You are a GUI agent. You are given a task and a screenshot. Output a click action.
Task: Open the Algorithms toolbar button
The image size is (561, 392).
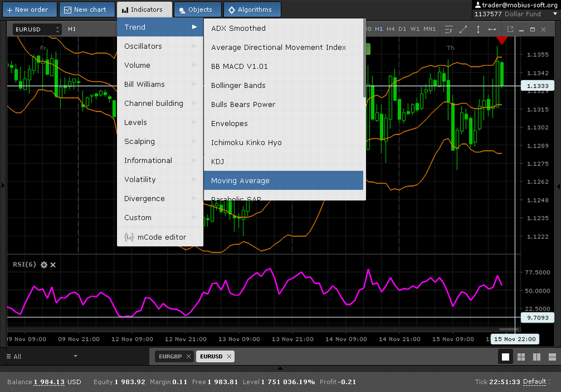point(252,10)
